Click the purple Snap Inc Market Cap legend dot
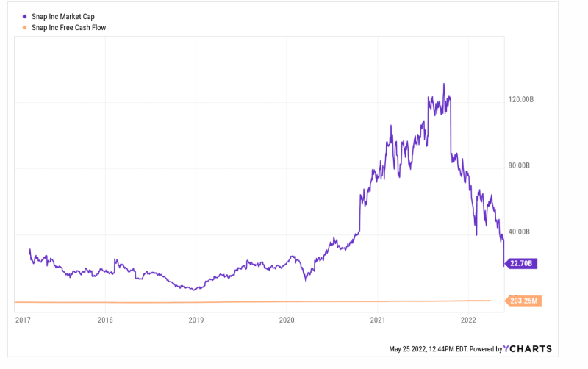 pos(24,16)
